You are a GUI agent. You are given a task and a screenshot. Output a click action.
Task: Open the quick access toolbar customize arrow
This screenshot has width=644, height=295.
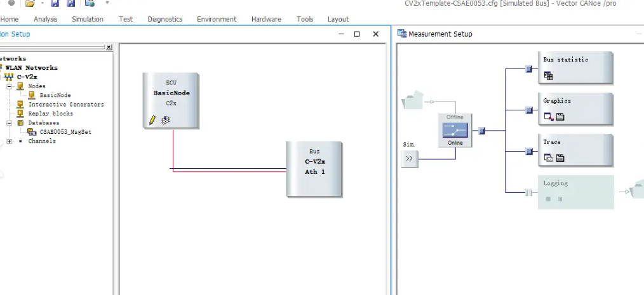tap(107, 3)
